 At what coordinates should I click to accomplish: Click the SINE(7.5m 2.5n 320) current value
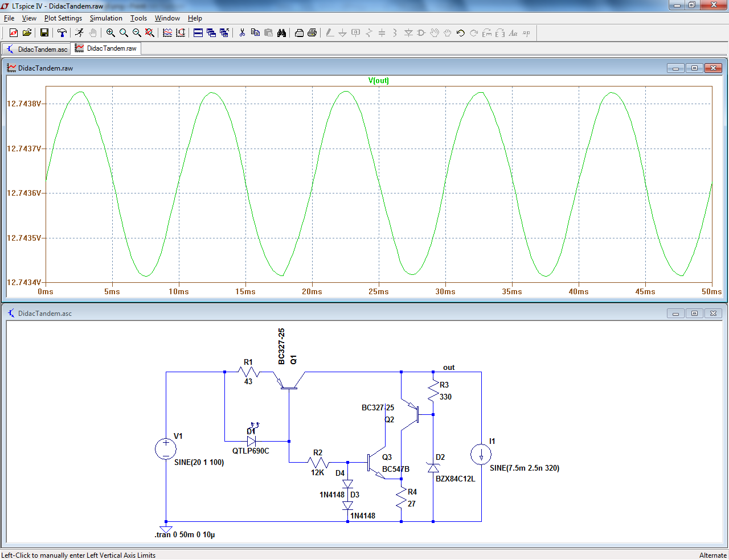(x=525, y=468)
